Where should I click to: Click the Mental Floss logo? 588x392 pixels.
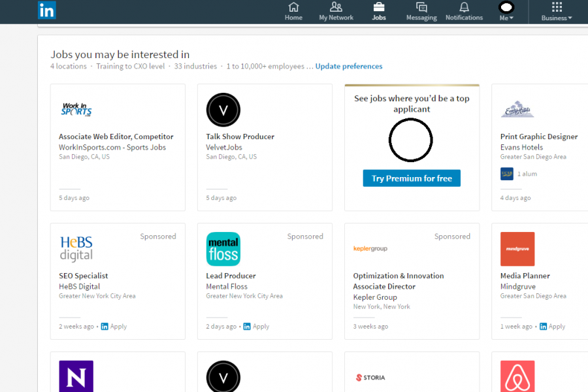click(223, 249)
